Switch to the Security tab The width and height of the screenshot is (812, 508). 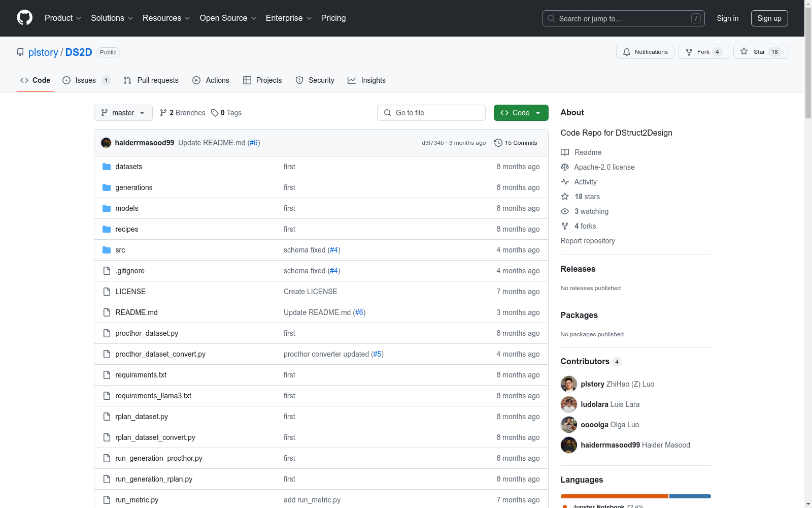click(315, 80)
